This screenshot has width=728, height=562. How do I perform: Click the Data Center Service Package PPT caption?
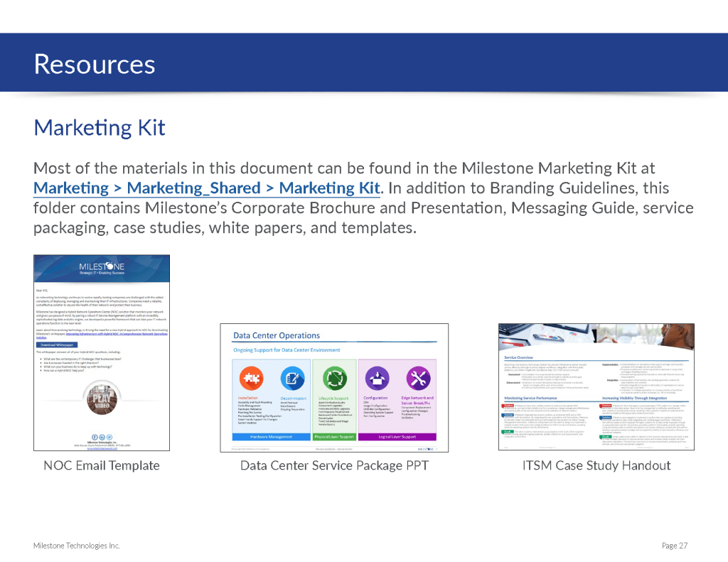pyautogui.click(x=334, y=466)
